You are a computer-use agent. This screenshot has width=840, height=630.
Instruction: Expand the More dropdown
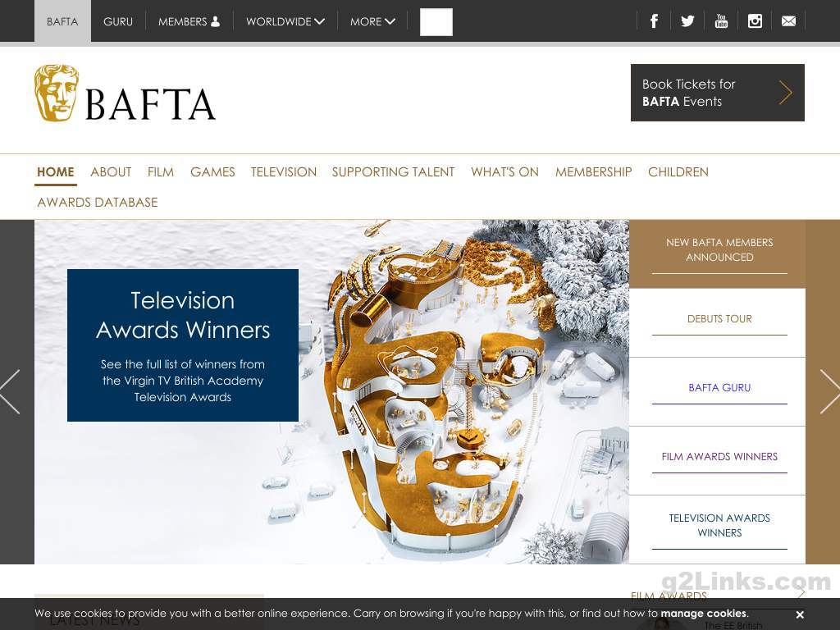372,21
